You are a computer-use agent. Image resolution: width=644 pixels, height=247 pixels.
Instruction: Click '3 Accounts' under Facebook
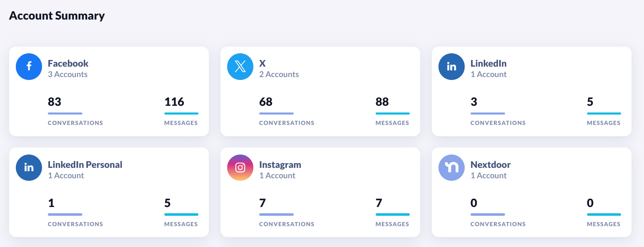pos(68,75)
